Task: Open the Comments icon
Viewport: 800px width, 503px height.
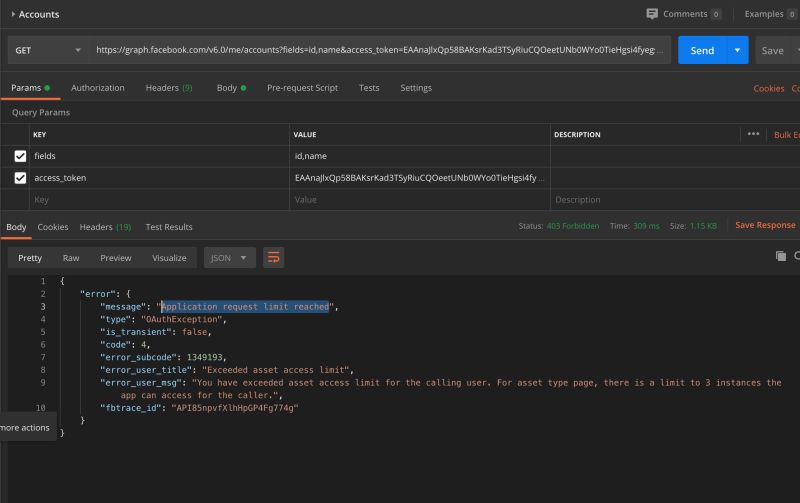Action: [x=652, y=14]
